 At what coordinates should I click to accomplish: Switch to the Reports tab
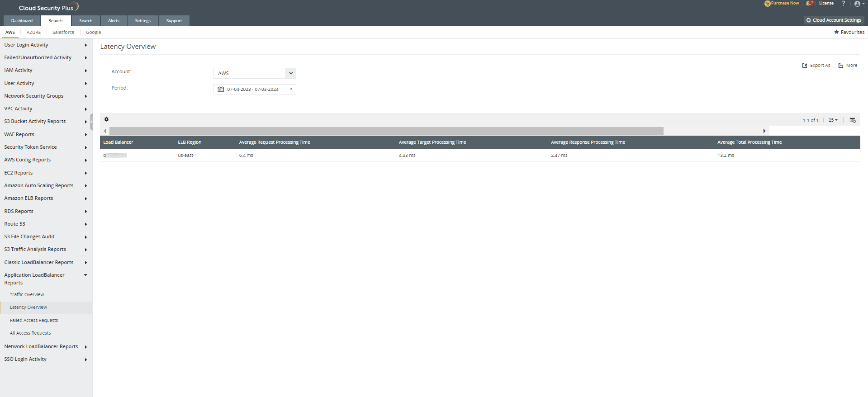tap(56, 20)
